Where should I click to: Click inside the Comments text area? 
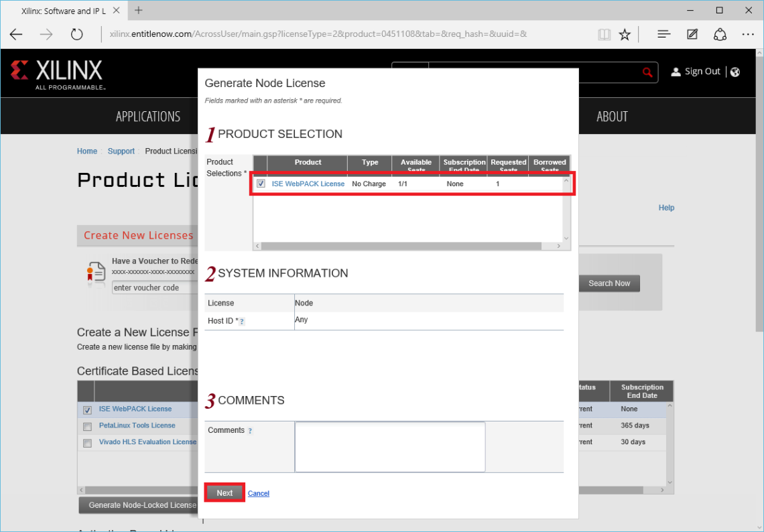pos(389,446)
